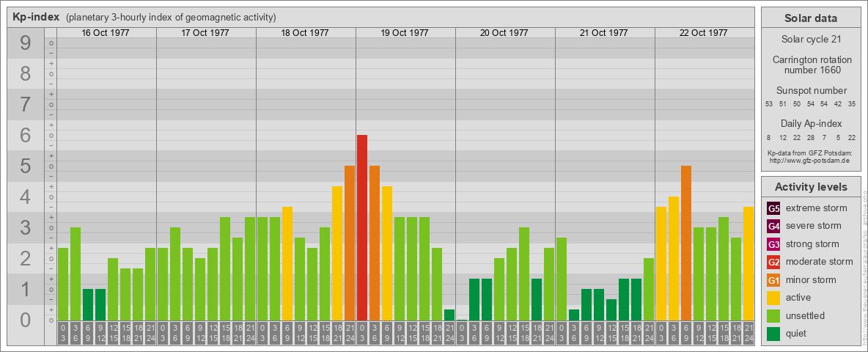Click the green bar on 17 Oct 15-18h
This screenshot has height=352, width=868.
click(x=225, y=269)
